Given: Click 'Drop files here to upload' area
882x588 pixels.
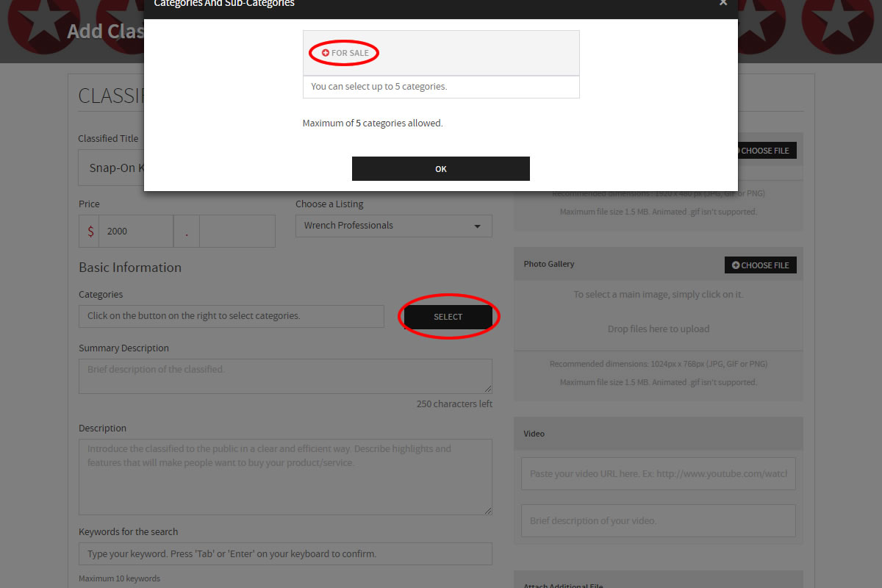Looking at the screenshot, I should (659, 329).
